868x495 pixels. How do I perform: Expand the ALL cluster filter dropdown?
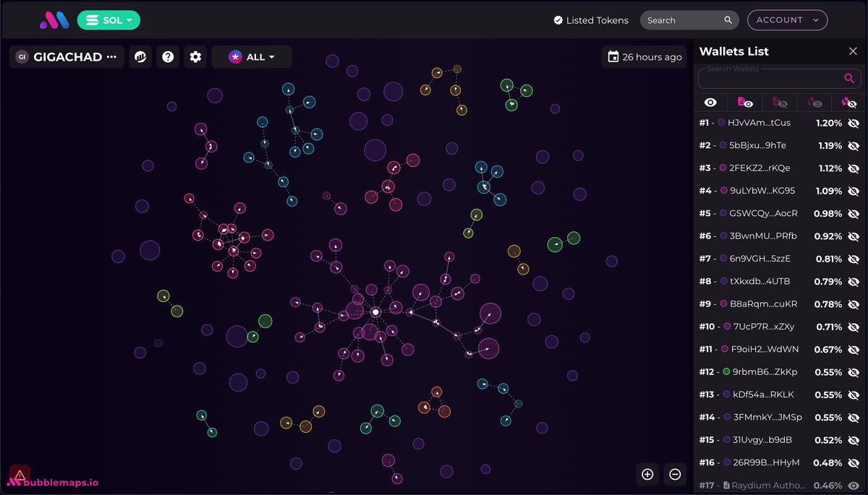tap(251, 56)
